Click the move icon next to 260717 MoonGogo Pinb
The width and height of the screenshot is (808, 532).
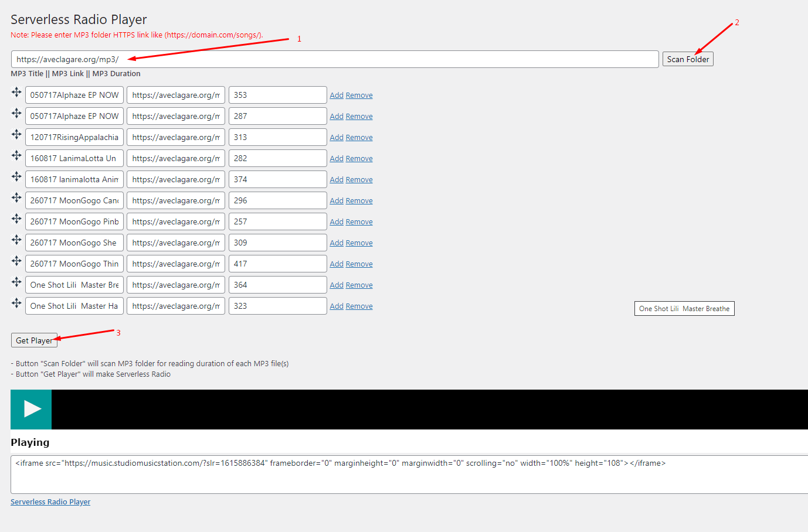16,219
